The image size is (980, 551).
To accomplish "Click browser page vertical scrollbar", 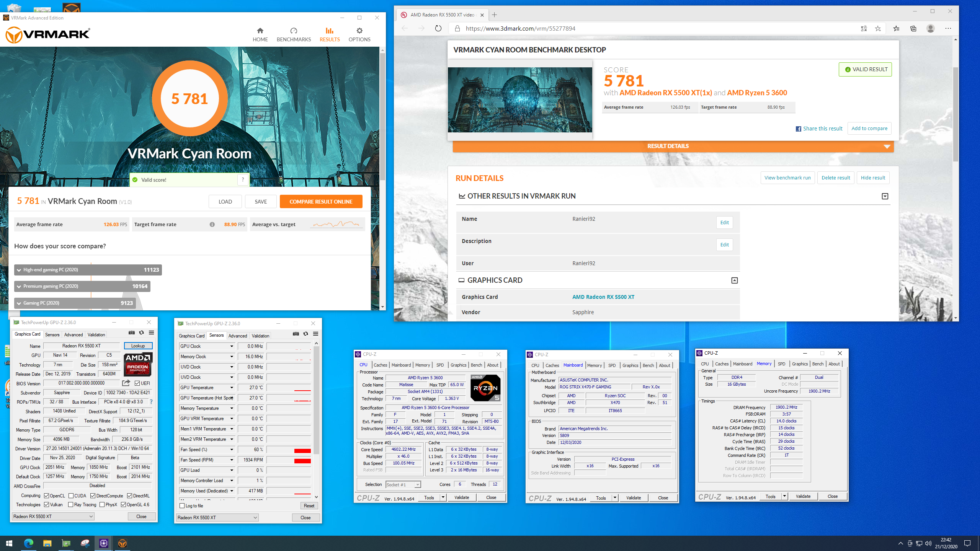I will click(955, 115).
